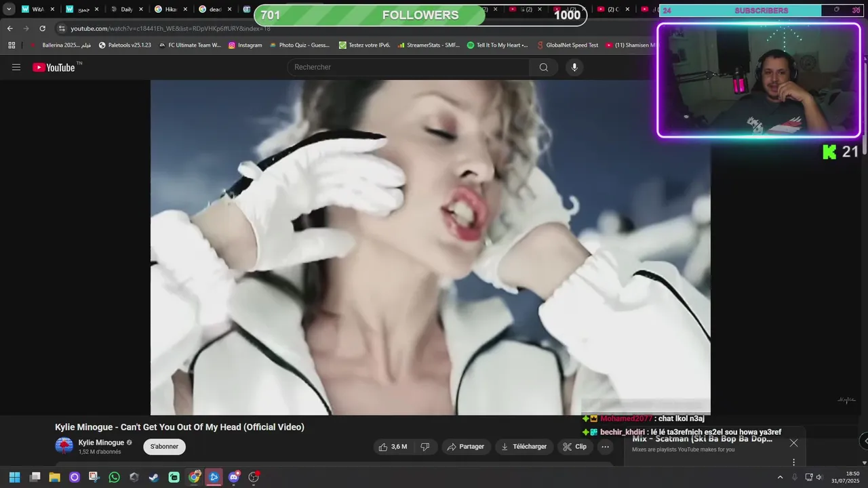This screenshot has height=488, width=868.
Task: Go to the YouTube home logo
Action: [x=54, y=67]
